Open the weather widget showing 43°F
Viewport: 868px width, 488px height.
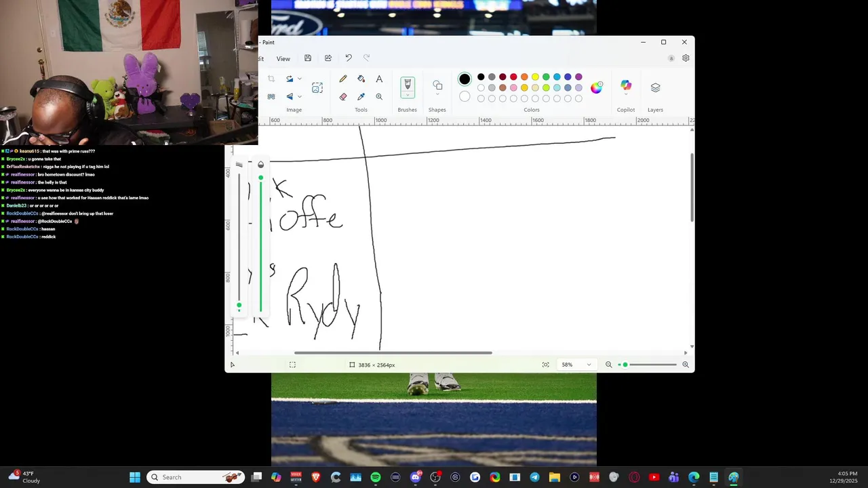tap(24, 477)
